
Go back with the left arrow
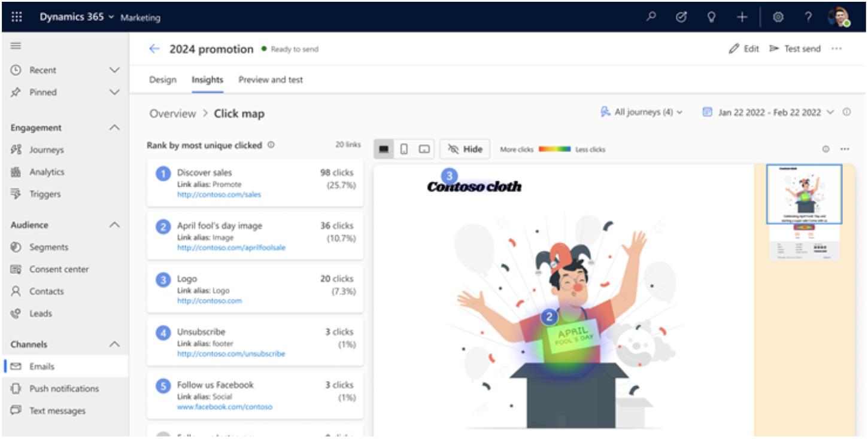(x=154, y=49)
